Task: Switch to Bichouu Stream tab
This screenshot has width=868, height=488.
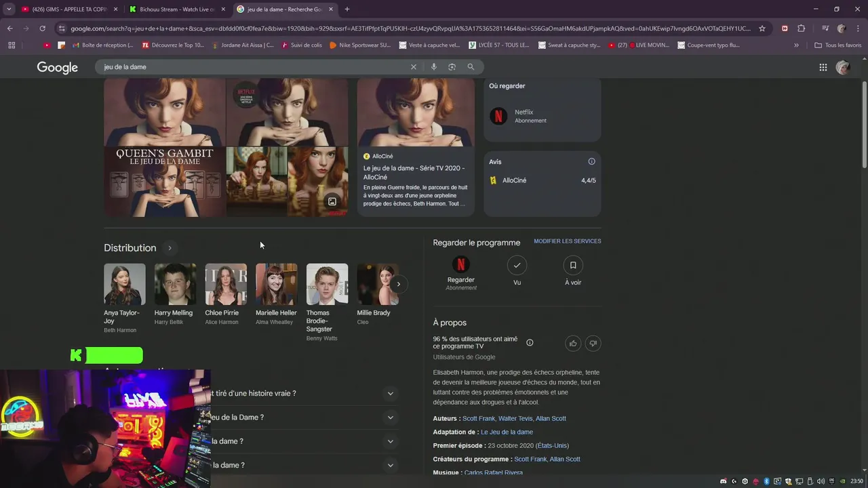Action: pyautogui.click(x=178, y=9)
